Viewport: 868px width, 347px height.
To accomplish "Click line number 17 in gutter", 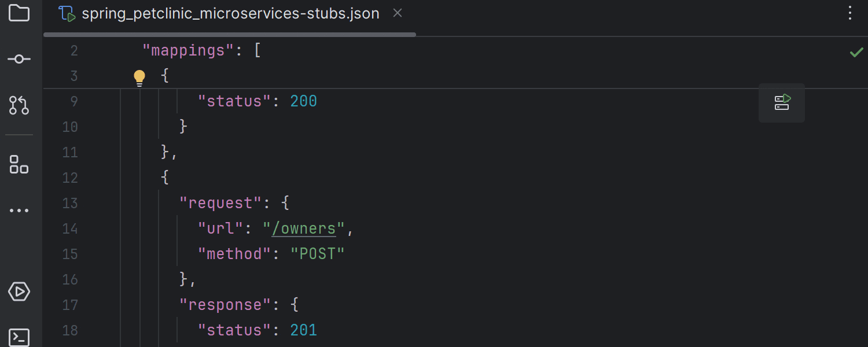I will [70, 305].
